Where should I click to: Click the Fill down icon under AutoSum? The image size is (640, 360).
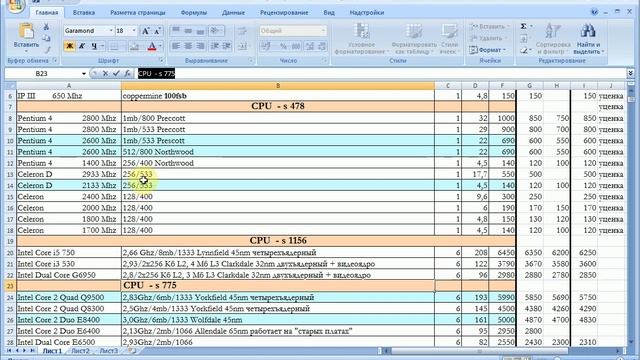[x=524, y=39]
